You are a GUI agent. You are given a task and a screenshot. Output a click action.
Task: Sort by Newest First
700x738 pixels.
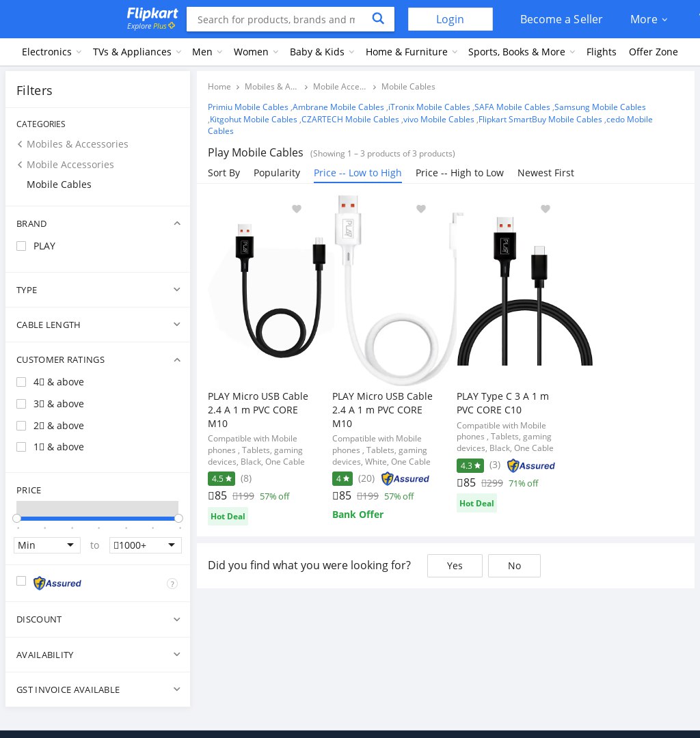pyautogui.click(x=546, y=173)
